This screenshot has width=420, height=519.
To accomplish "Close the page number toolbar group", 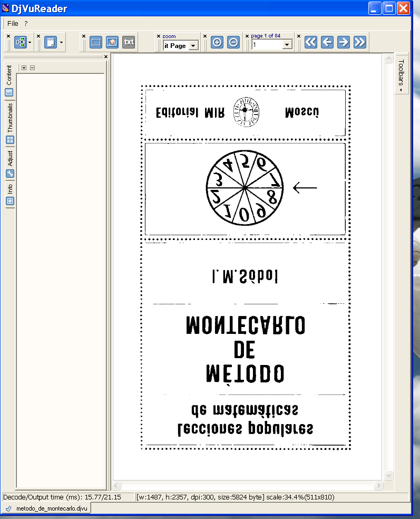I will 247,36.
